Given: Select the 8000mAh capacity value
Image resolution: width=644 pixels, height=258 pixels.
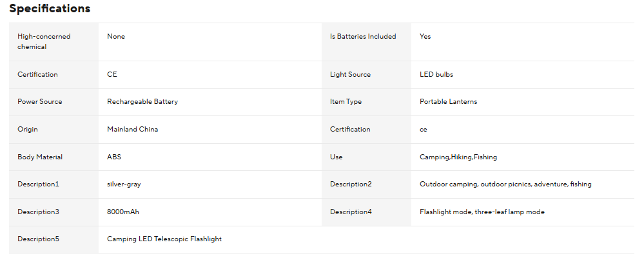Looking at the screenshot, I should coord(123,212).
